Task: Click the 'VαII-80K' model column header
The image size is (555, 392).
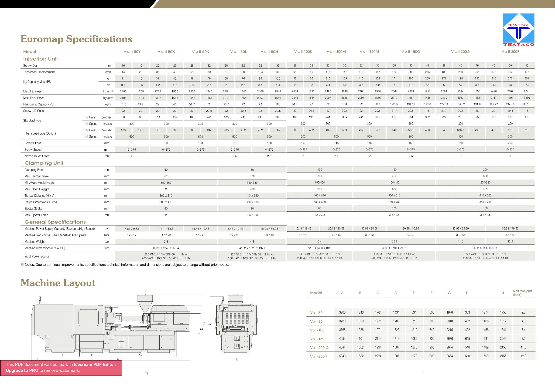Action: click(x=239, y=52)
